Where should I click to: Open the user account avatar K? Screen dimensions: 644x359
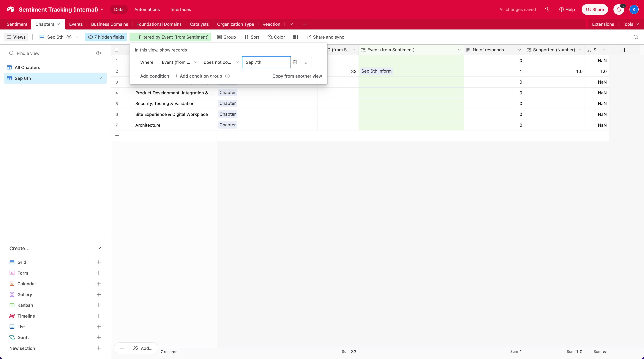click(x=634, y=10)
